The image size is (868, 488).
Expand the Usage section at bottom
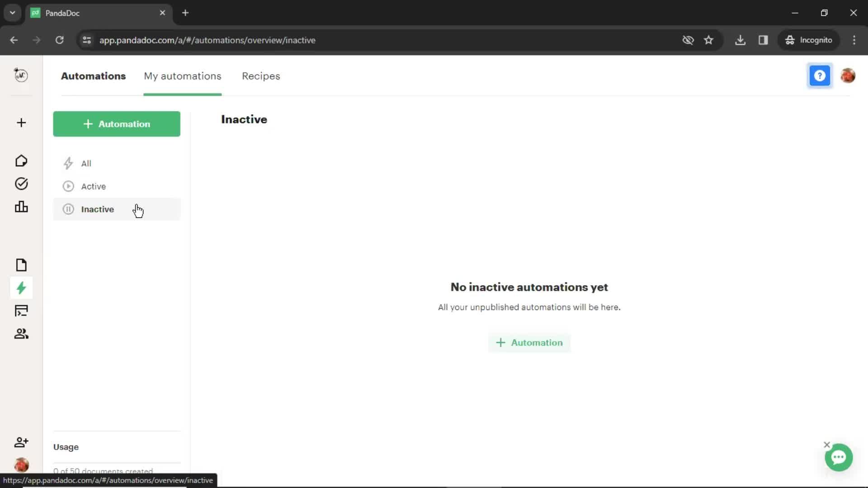pos(66,447)
